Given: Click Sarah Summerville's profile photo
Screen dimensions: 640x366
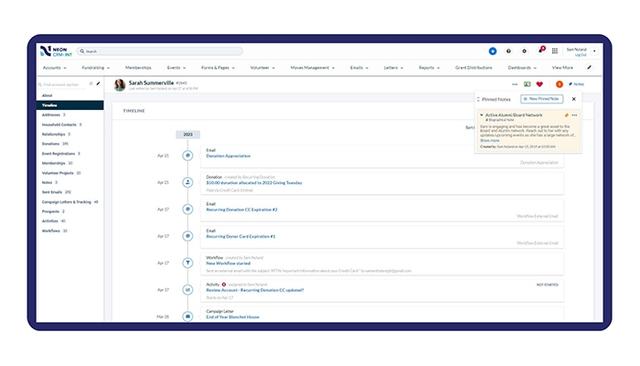Looking at the screenshot, I should pyautogui.click(x=120, y=85).
